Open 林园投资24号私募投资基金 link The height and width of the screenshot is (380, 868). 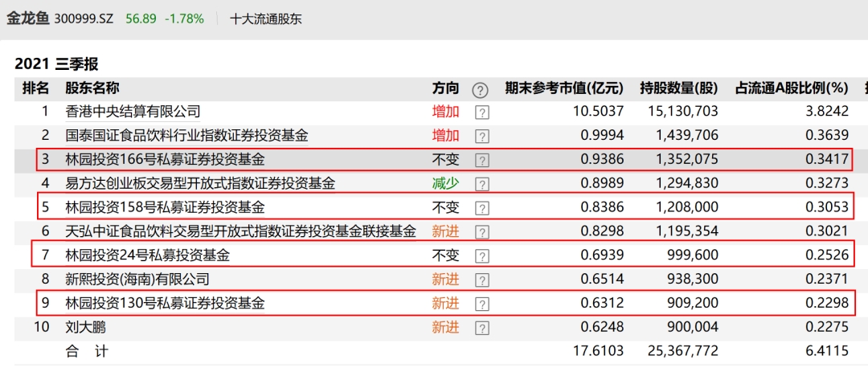(x=147, y=255)
